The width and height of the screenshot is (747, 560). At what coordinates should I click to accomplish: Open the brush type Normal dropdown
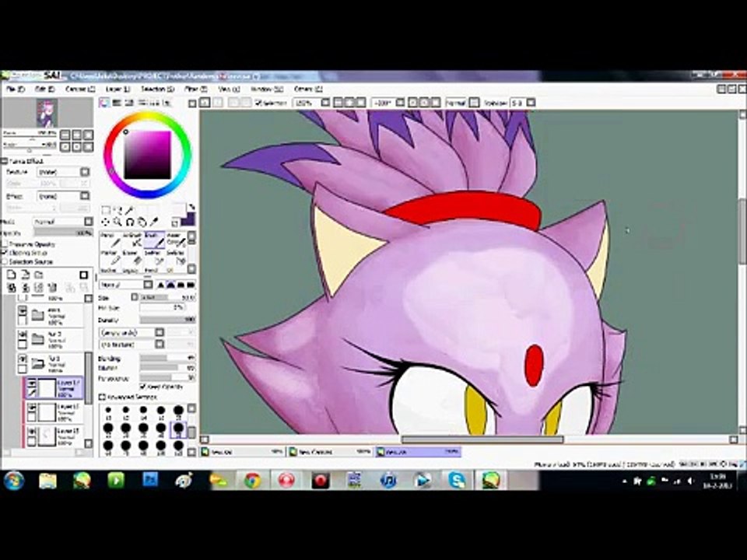(148, 285)
